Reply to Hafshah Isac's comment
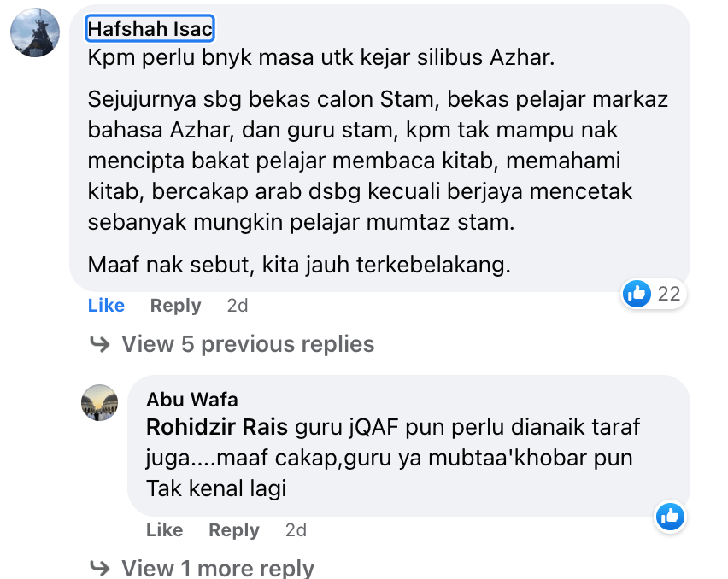Viewport: 728px width, 579px height. [x=175, y=305]
